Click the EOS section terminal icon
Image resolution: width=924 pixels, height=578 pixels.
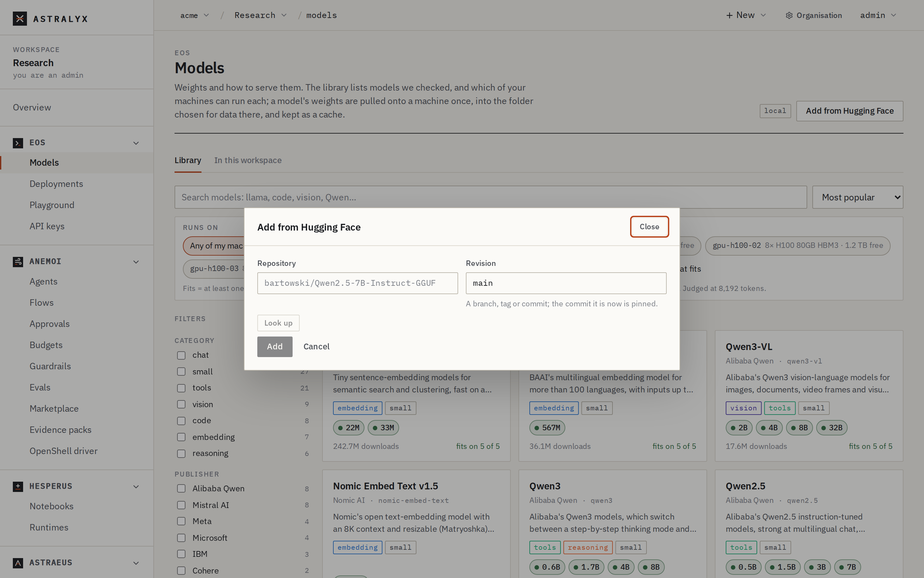[18, 143]
